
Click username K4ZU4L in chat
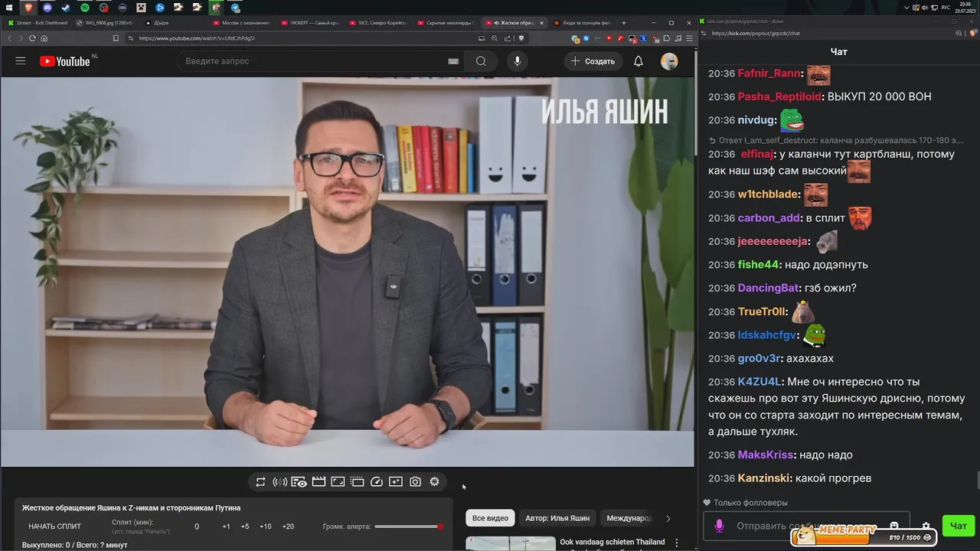tap(759, 382)
